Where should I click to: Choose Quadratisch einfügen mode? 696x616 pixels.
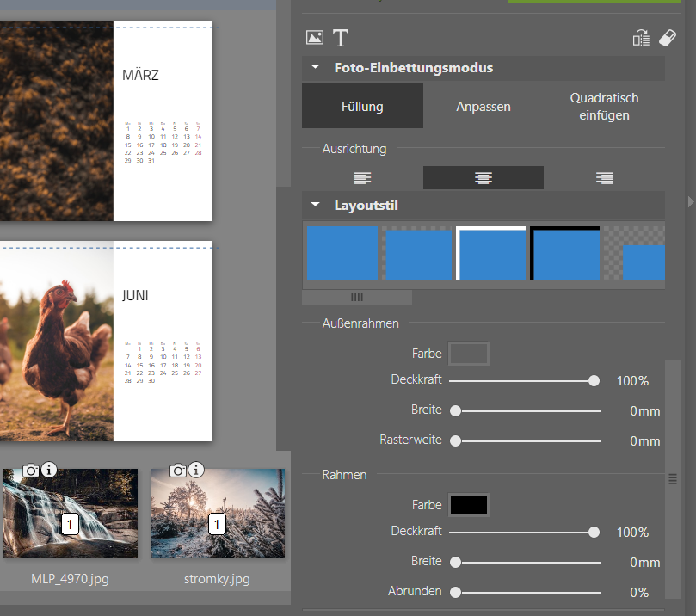point(604,107)
